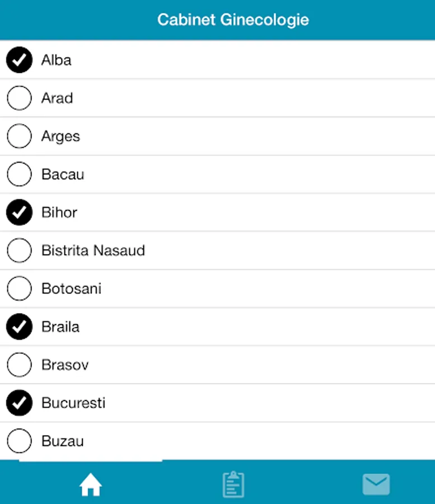Tap the Alba list entry text
This screenshot has width=435, height=504.
click(x=56, y=60)
